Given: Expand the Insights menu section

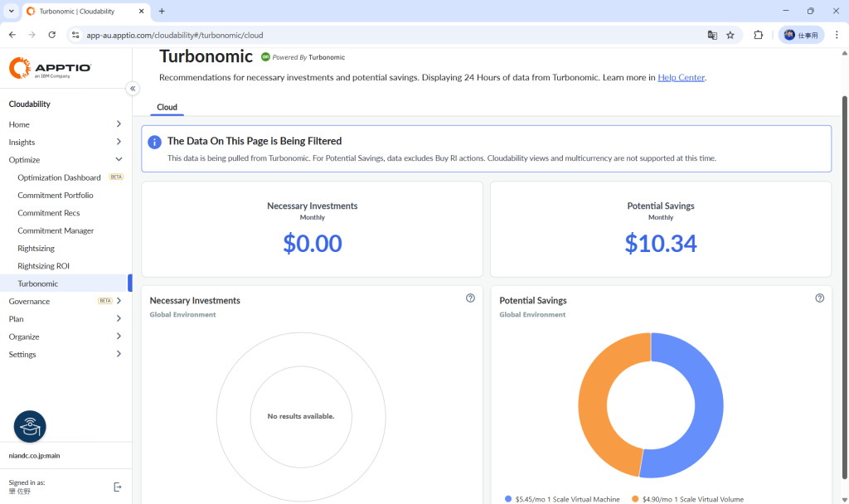Looking at the screenshot, I should coord(65,143).
